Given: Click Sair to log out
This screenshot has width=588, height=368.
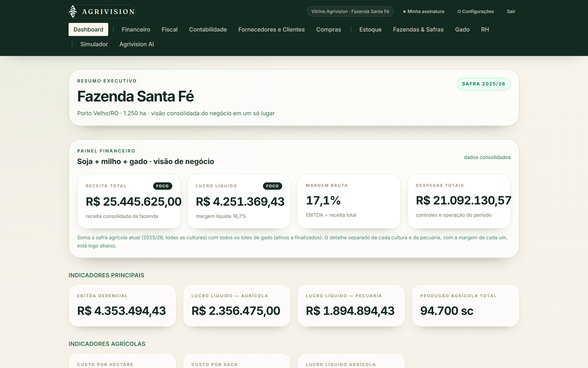Looking at the screenshot, I should point(511,12).
